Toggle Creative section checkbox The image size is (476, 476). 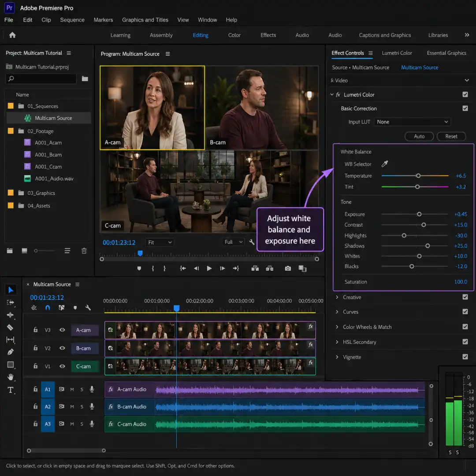[465, 297]
